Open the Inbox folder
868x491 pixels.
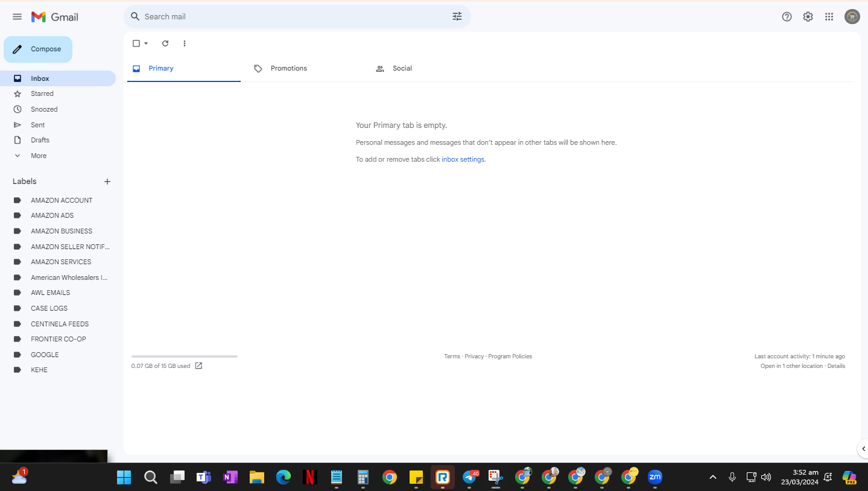[x=58, y=78]
